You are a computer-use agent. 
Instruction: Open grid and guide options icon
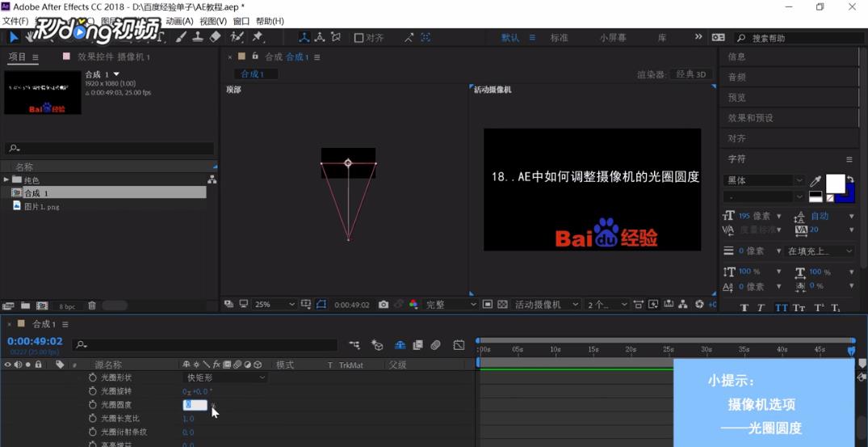point(305,305)
